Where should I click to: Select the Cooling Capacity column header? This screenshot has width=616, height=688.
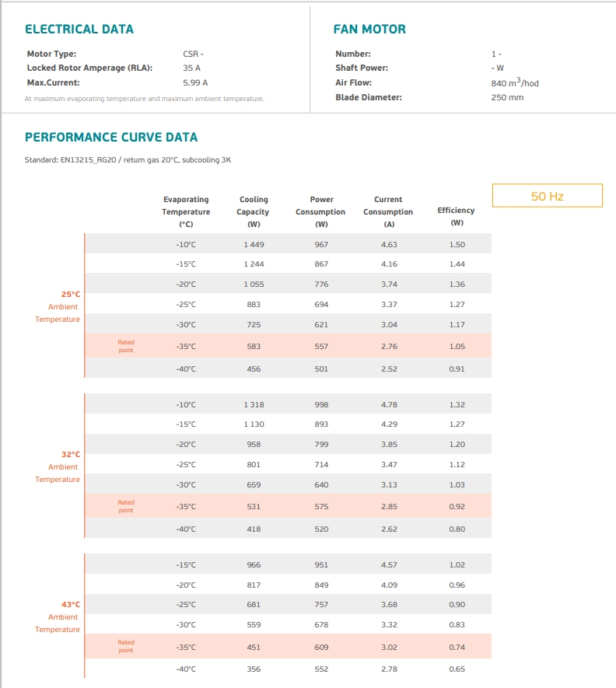tap(254, 211)
